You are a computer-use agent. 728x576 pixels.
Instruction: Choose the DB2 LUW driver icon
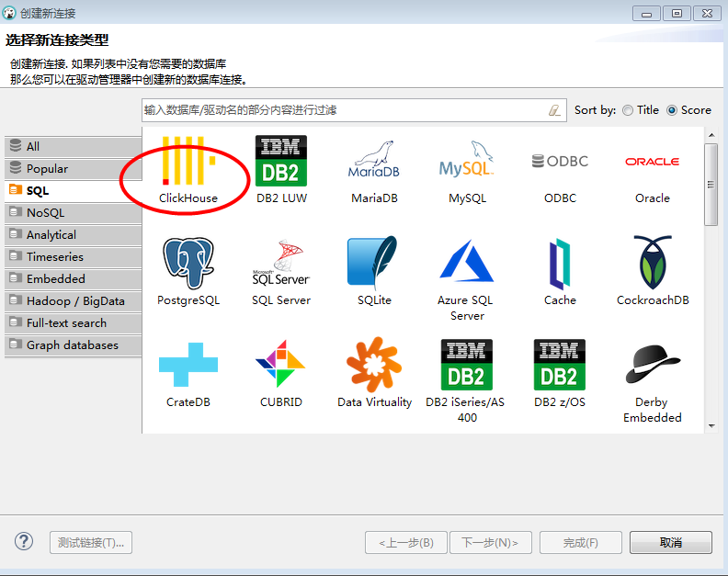click(x=281, y=161)
